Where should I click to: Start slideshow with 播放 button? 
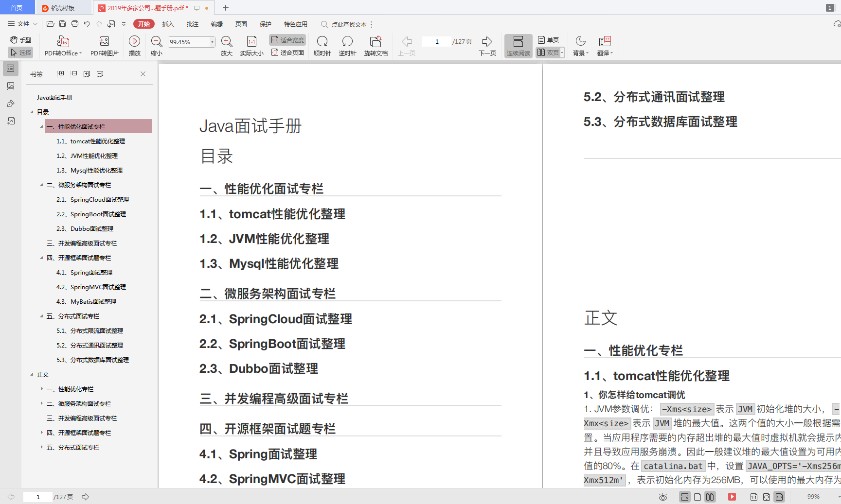tap(135, 46)
